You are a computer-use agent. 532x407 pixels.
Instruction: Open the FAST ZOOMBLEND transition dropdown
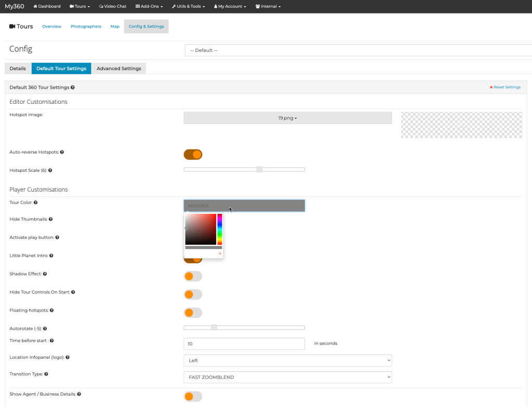coord(288,377)
